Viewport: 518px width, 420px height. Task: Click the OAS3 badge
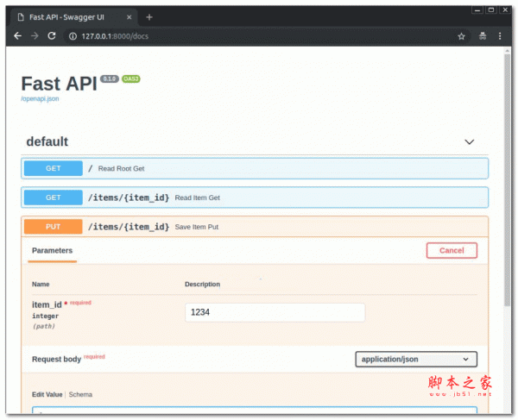pos(131,78)
